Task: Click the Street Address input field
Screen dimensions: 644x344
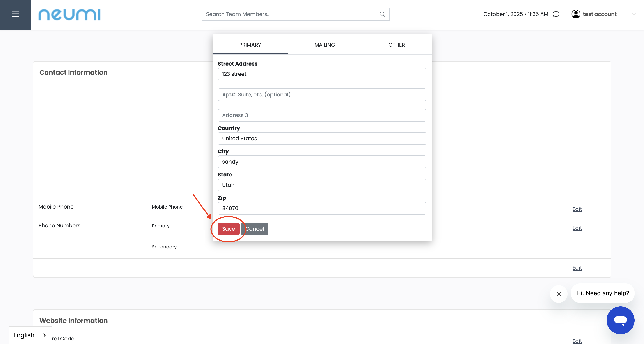Action: click(x=322, y=74)
